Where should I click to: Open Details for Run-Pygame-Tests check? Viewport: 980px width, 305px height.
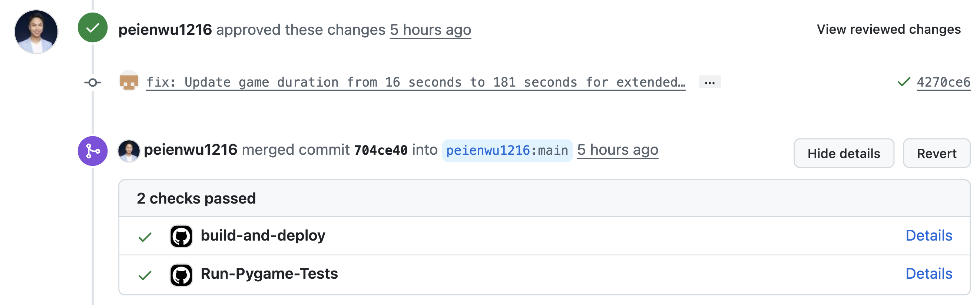928,274
